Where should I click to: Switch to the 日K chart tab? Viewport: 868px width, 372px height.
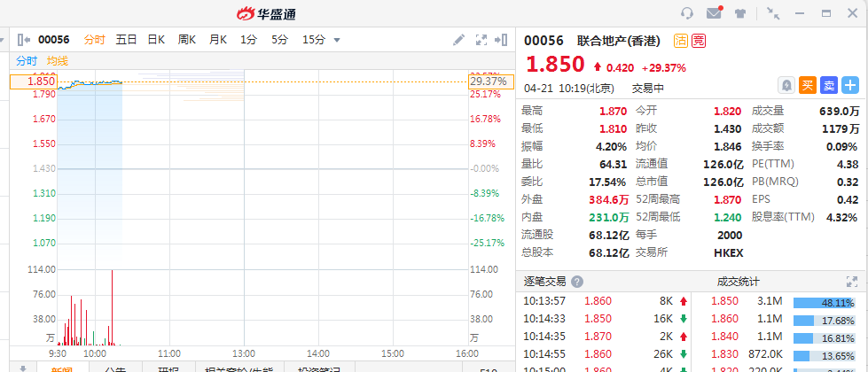click(x=156, y=39)
